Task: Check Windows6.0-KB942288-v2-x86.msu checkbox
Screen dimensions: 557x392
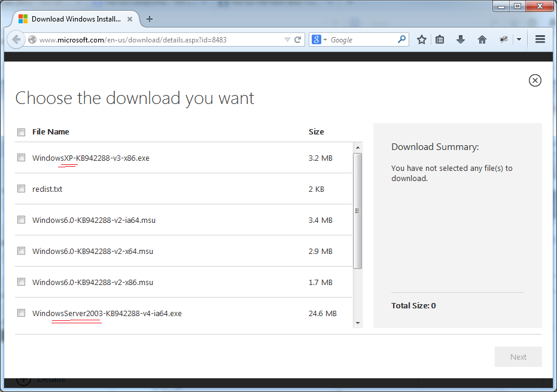Action: 22,281
